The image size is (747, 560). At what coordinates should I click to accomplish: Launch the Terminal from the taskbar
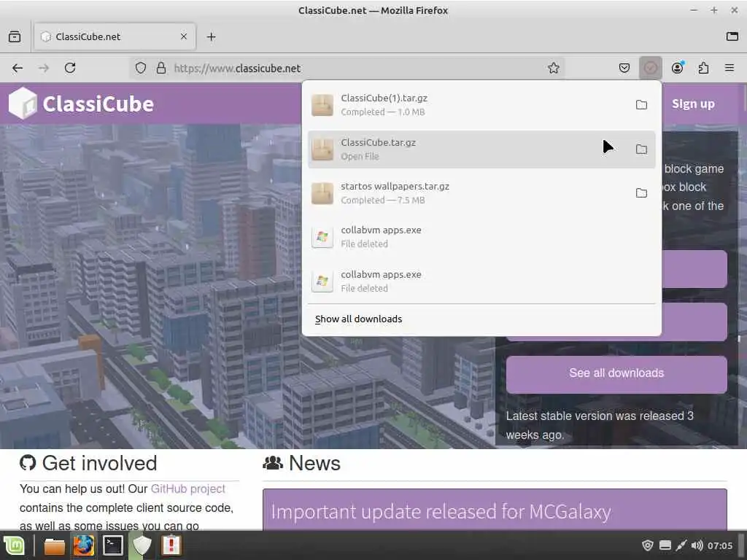113,545
